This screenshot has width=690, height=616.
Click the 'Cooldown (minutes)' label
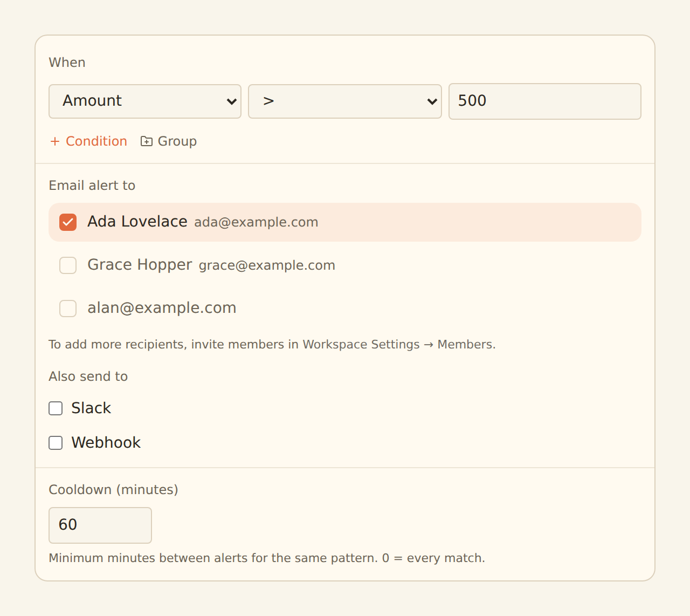point(114,490)
